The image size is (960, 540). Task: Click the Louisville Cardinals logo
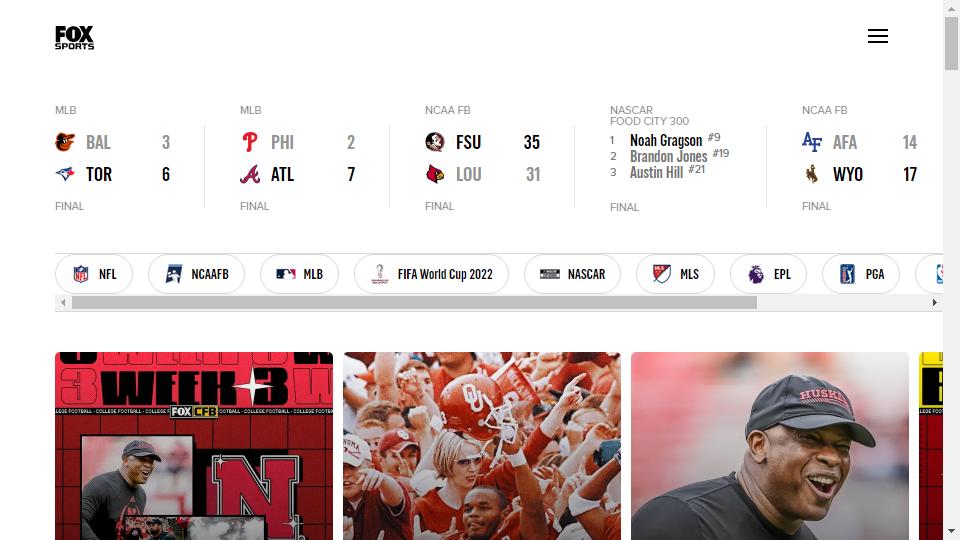pyautogui.click(x=435, y=174)
